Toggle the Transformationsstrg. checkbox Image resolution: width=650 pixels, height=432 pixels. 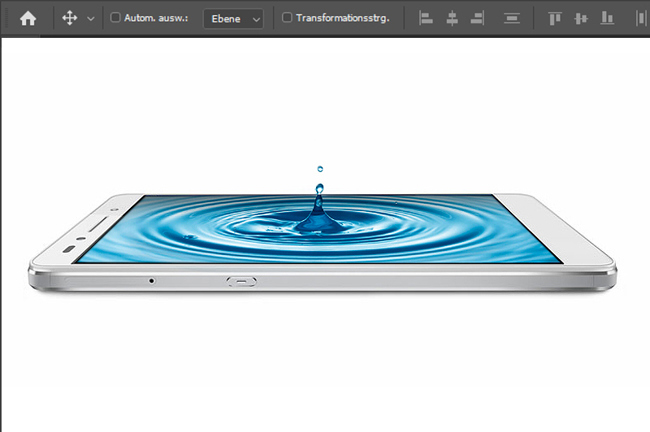(288, 18)
